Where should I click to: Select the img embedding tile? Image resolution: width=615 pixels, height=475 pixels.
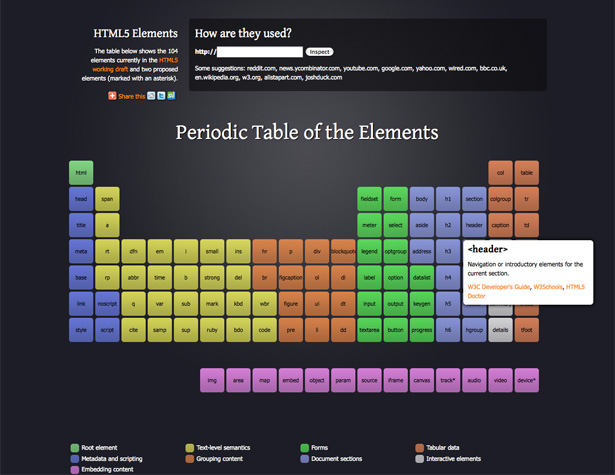coord(212,380)
